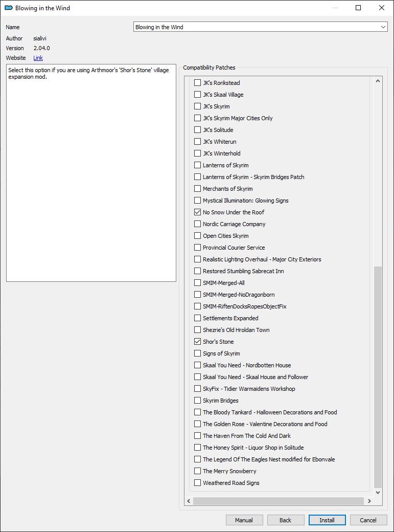
Task: Check Restored Stumbling Sabrecat Inn
Action: click(197, 271)
